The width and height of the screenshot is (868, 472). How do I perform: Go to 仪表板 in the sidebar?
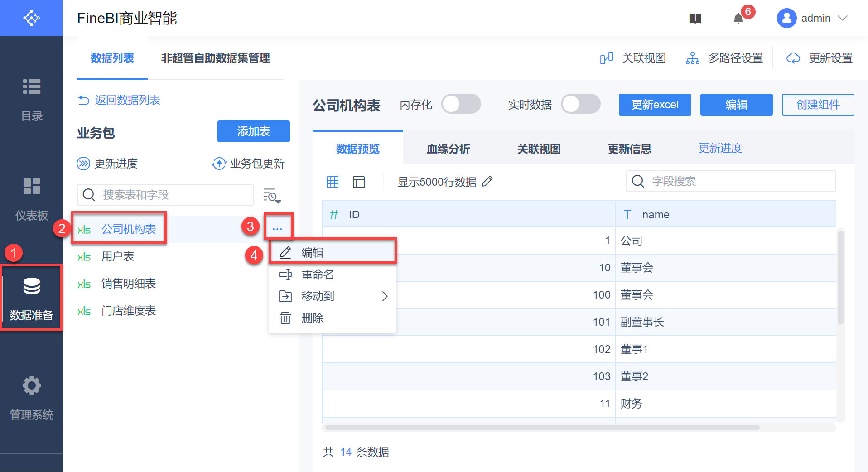point(32,197)
